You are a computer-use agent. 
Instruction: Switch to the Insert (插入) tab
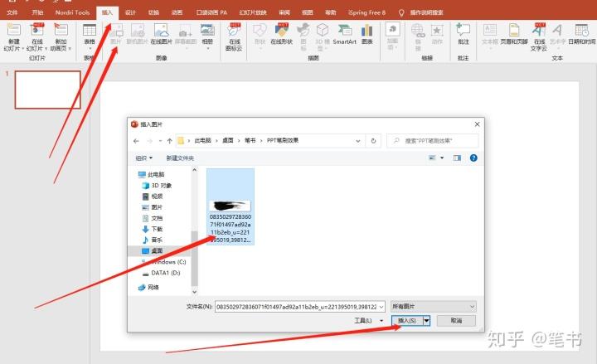point(107,12)
